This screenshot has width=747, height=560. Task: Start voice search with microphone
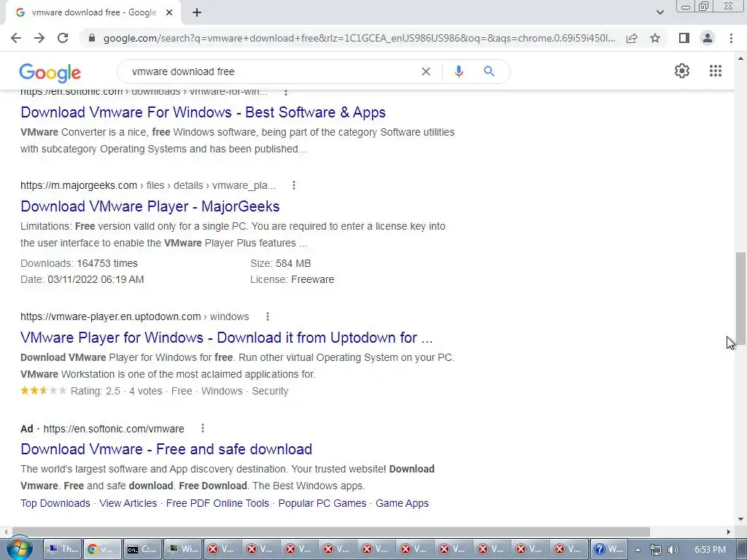click(x=458, y=71)
